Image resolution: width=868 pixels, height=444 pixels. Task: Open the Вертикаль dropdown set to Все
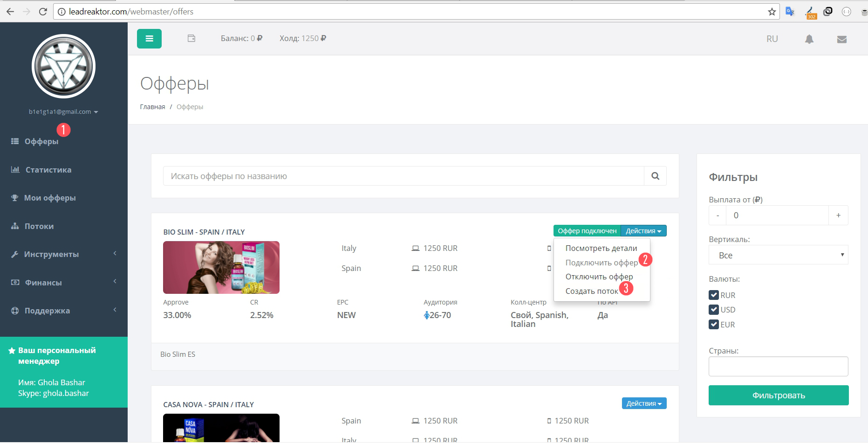[x=778, y=255]
